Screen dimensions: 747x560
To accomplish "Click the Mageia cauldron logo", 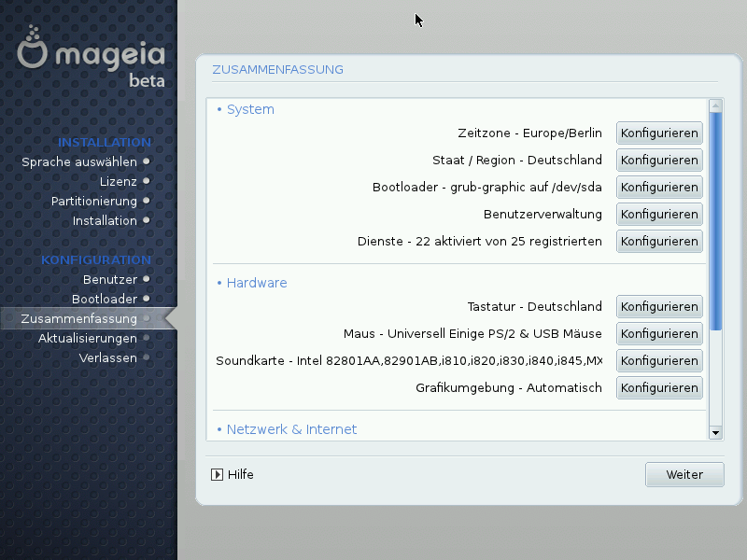I will pyautogui.click(x=33, y=48).
